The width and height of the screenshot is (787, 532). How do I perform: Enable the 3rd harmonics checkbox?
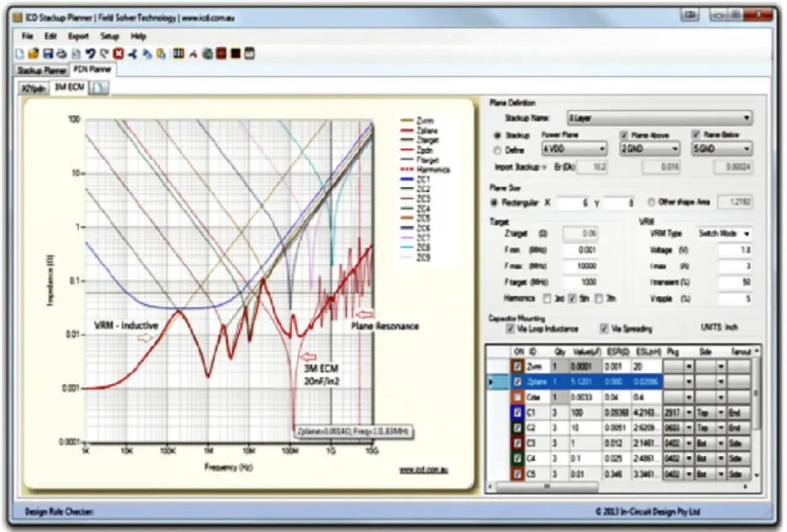point(548,299)
